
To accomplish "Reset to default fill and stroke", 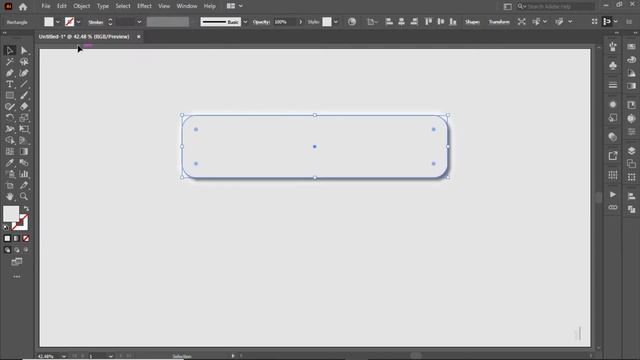I will point(6,227).
